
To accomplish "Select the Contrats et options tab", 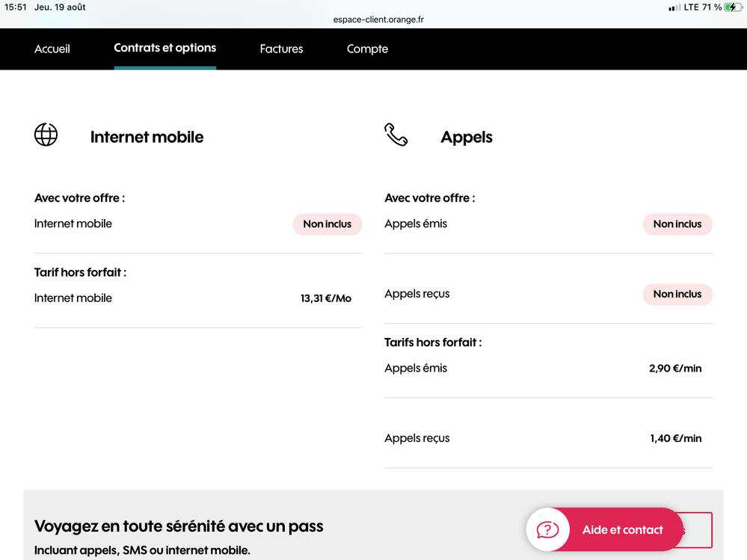I will pos(165,48).
